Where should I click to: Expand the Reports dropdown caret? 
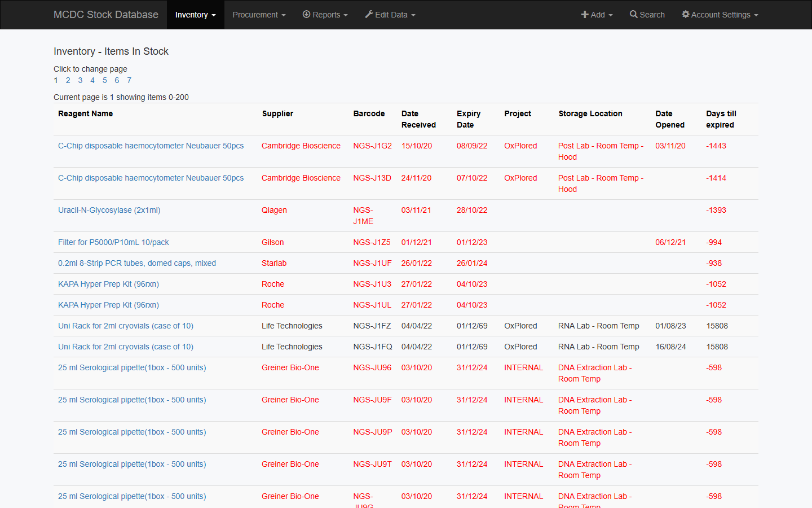point(346,15)
